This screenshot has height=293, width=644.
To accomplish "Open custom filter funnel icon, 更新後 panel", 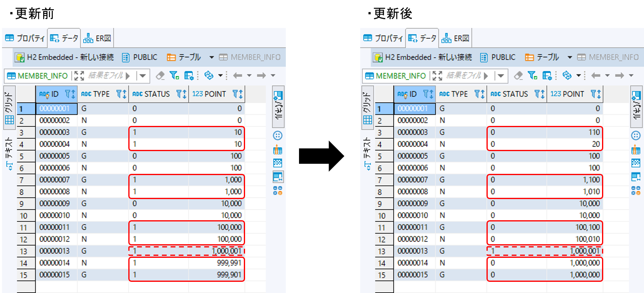I will pos(532,76).
